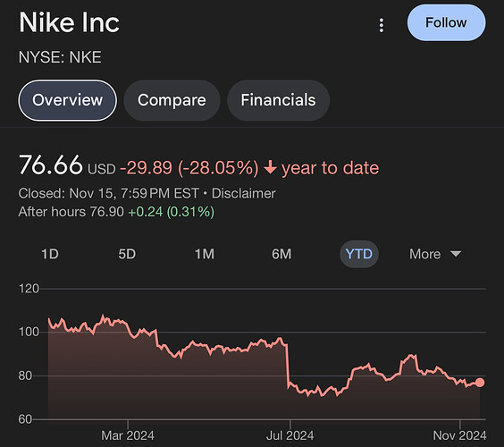Select the YTD time range
Image resolution: width=504 pixels, height=447 pixels.
[x=359, y=254]
